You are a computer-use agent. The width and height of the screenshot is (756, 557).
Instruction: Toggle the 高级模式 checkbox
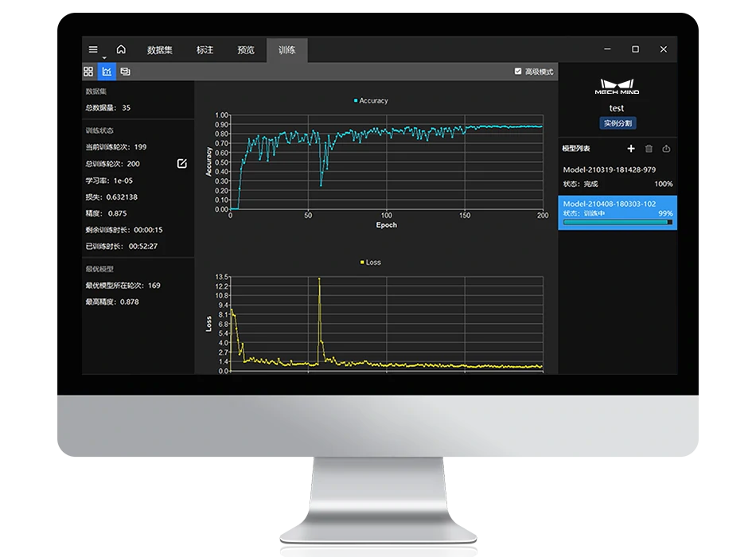click(519, 72)
